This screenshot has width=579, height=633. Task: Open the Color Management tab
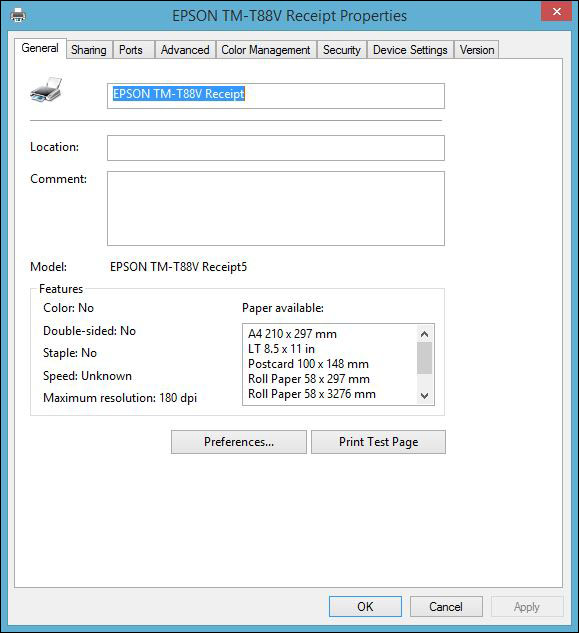click(266, 50)
